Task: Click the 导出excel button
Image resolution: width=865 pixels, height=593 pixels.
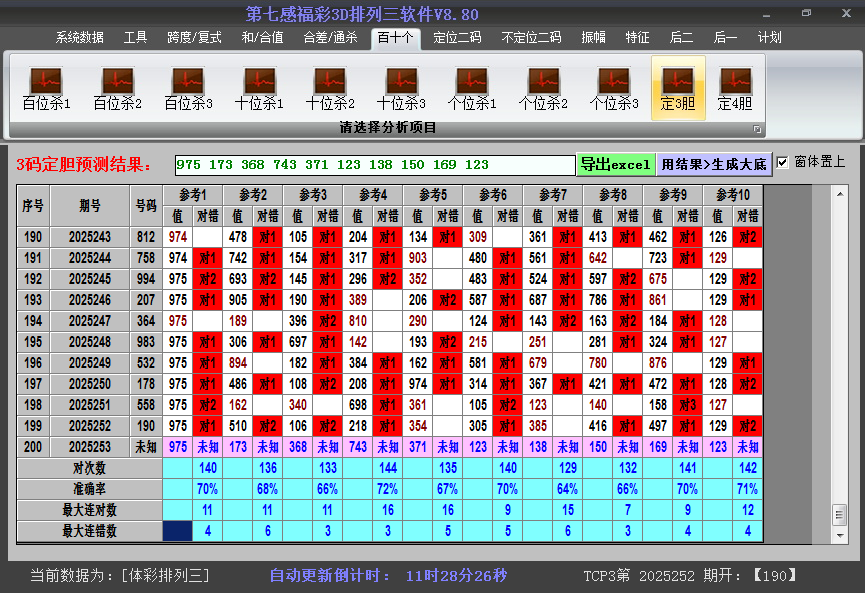Action: coord(615,164)
